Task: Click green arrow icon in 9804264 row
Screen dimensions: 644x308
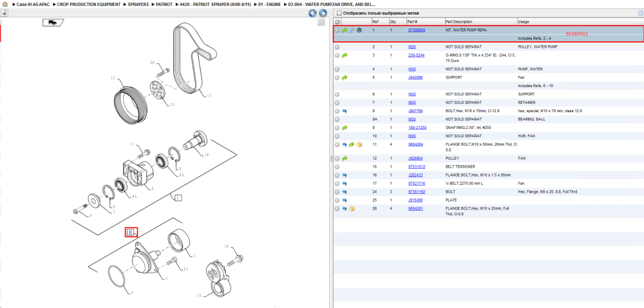Action: [352, 144]
